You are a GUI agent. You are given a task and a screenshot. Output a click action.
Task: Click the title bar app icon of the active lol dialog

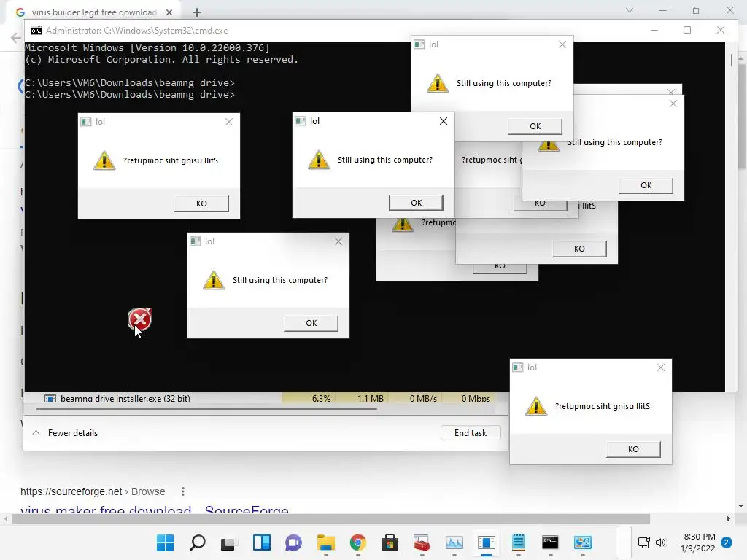tap(300, 121)
